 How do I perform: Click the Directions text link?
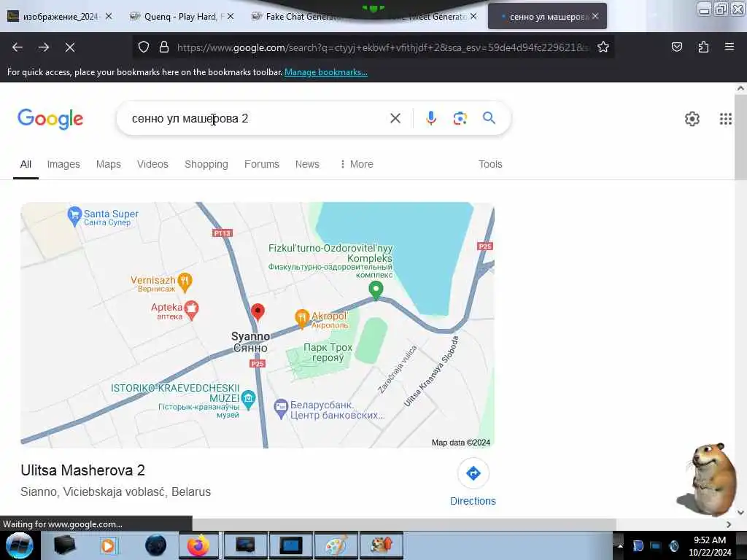[x=473, y=501]
